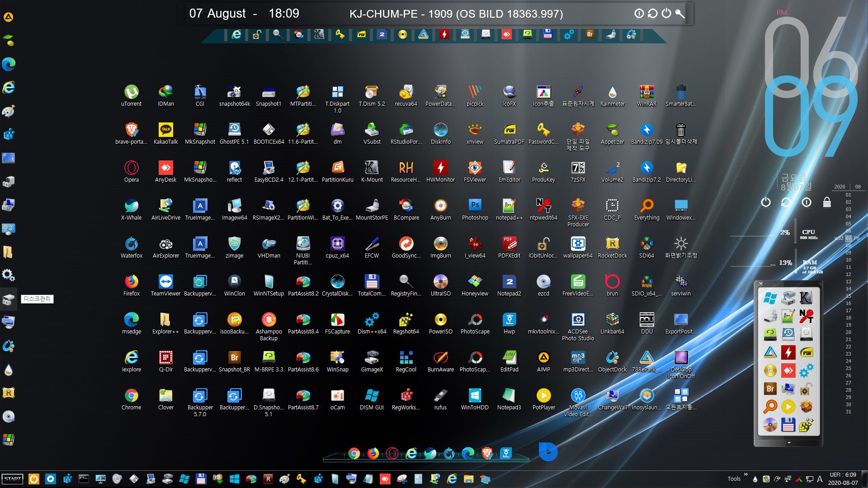Expand the Tools chevron on the taskbar
The width and height of the screenshot is (868, 488).
tap(746, 474)
